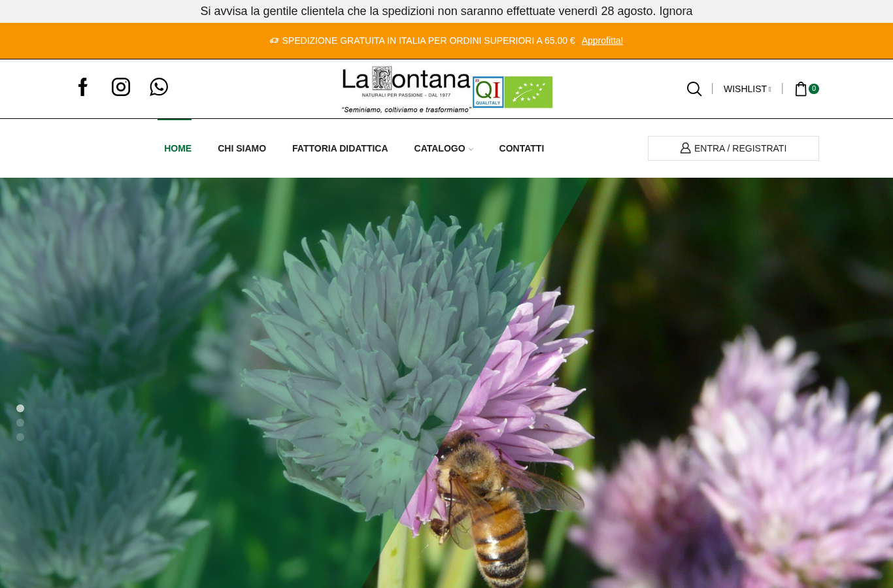Dismiss the notice with Ignora
893x588 pixels.
coord(676,11)
